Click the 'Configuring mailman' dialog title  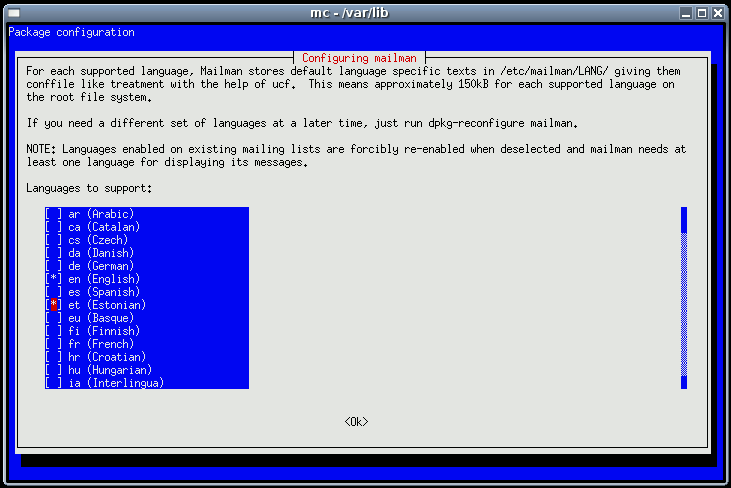359,58
